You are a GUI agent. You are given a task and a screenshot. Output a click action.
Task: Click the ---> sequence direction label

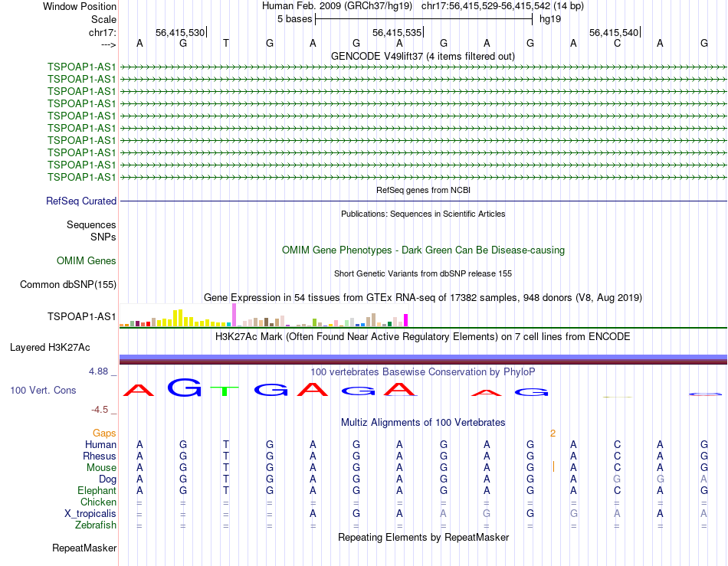[108, 45]
